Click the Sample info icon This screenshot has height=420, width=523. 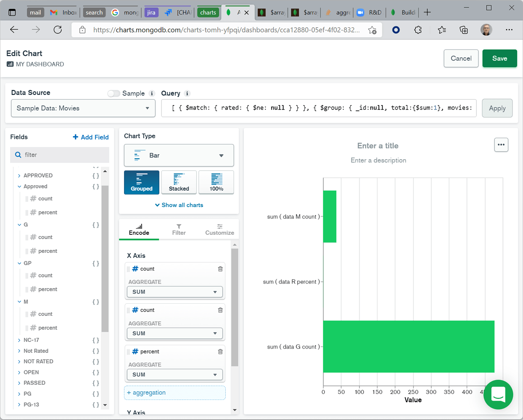152,93
